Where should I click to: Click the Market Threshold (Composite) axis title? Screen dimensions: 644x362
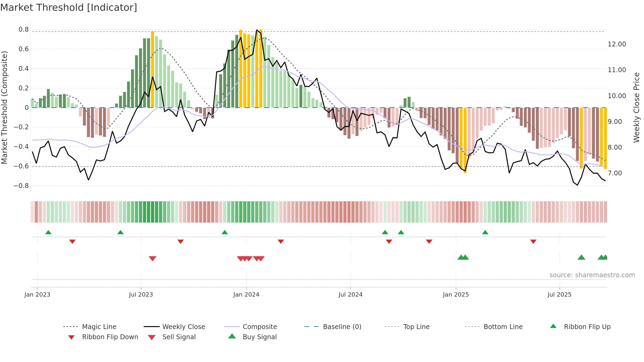[4, 107]
